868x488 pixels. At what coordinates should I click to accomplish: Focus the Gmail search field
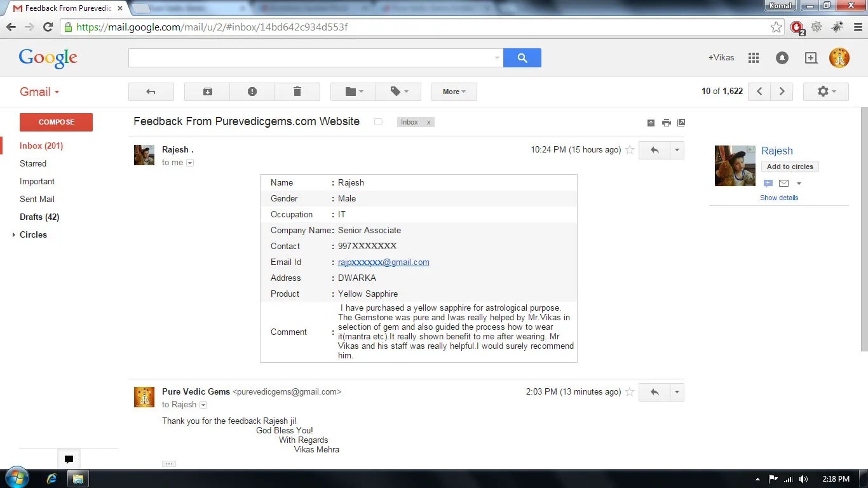311,58
